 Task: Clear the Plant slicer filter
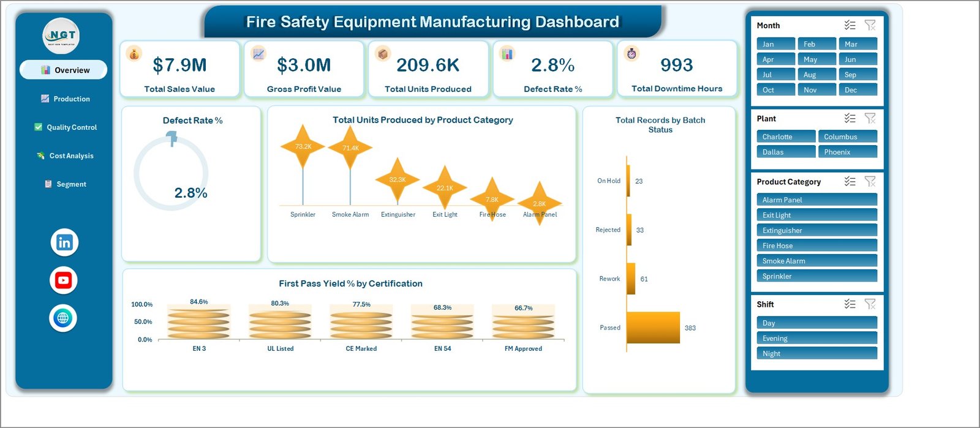click(870, 118)
